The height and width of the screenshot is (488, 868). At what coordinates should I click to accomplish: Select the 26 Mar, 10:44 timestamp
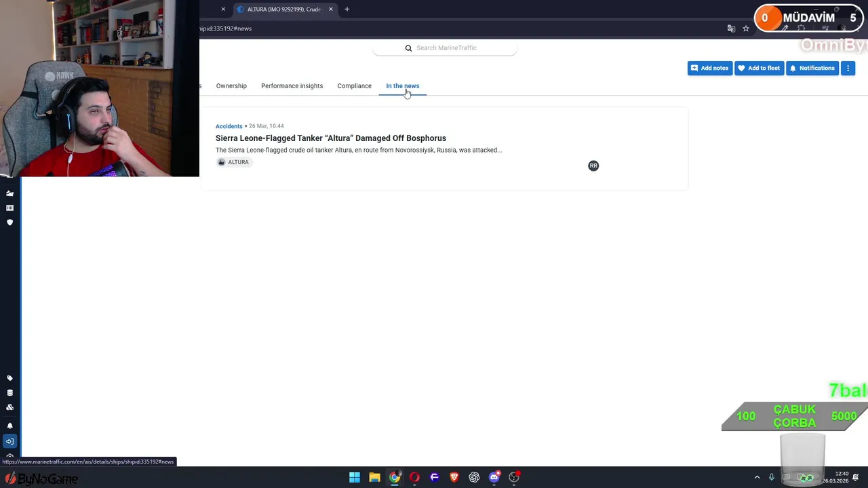266,126
